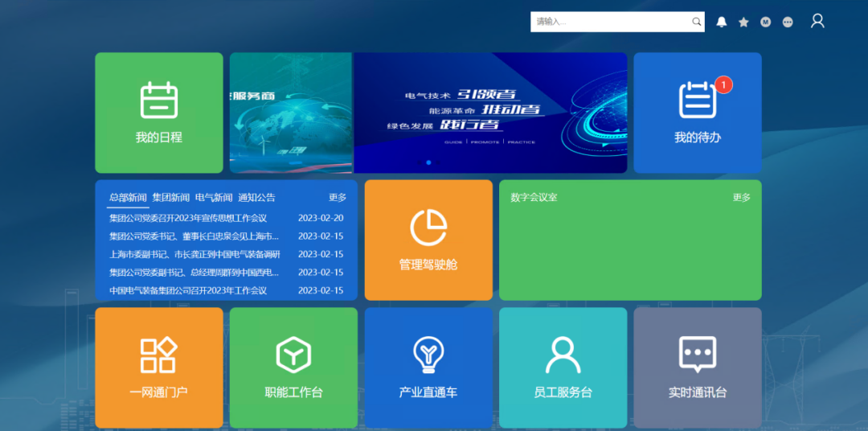Click 更多 in the 数字会议室 panel
Viewport: 868px width, 431px height.
pos(741,198)
